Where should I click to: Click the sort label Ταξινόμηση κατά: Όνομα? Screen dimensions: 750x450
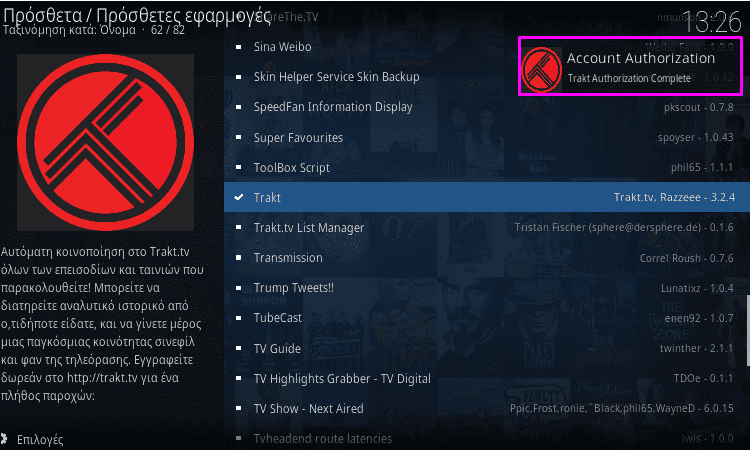(69, 30)
